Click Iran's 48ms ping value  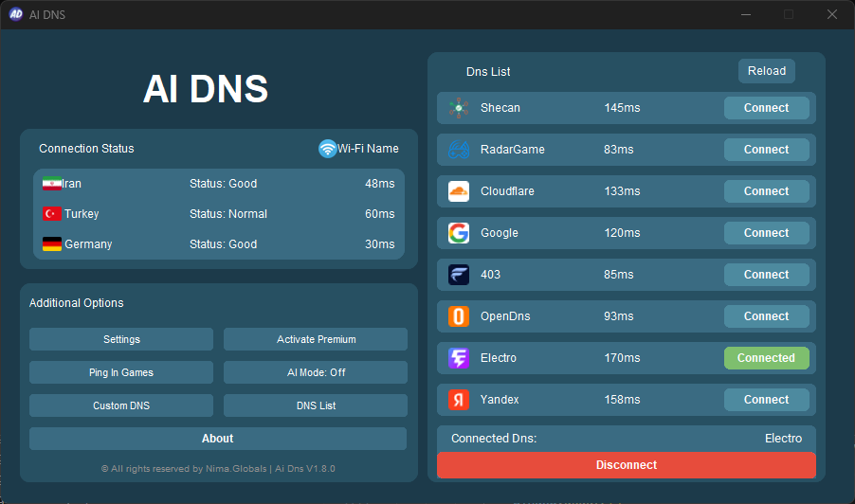[379, 184]
